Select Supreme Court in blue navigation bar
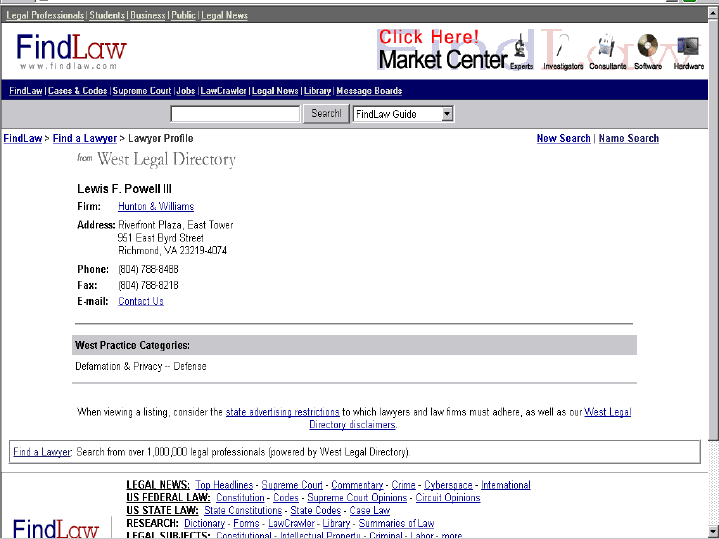 point(142,91)
